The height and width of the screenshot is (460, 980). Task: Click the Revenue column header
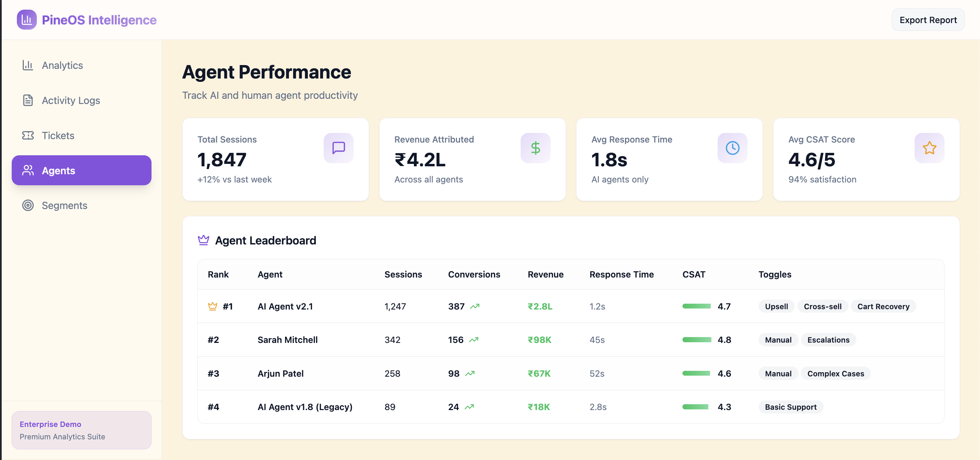click(545, 274)
